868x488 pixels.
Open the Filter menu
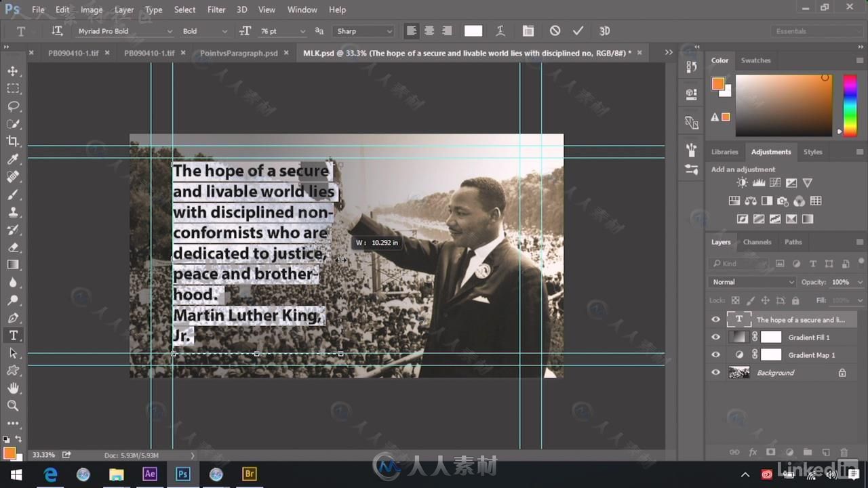(x=216, y=9)
